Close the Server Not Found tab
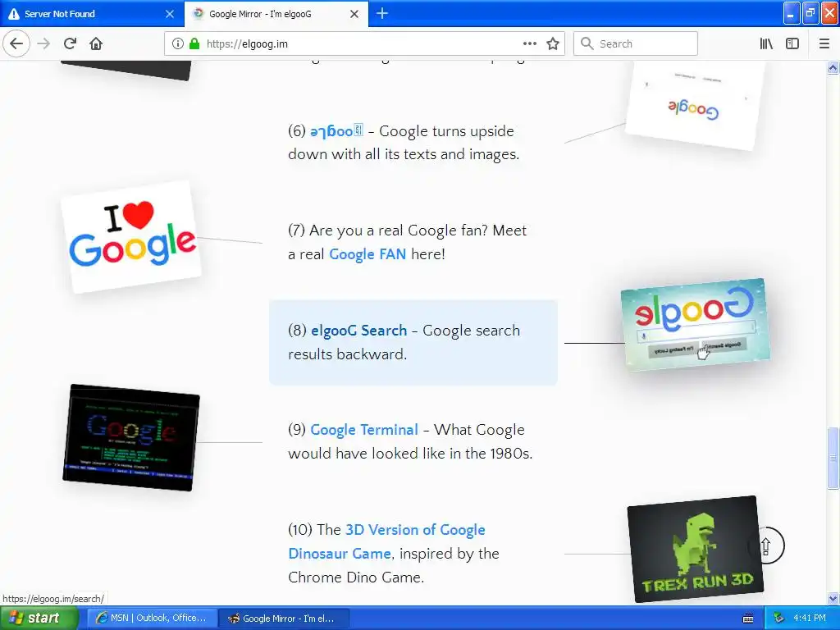840x630 pixels. tap(170, 14)
